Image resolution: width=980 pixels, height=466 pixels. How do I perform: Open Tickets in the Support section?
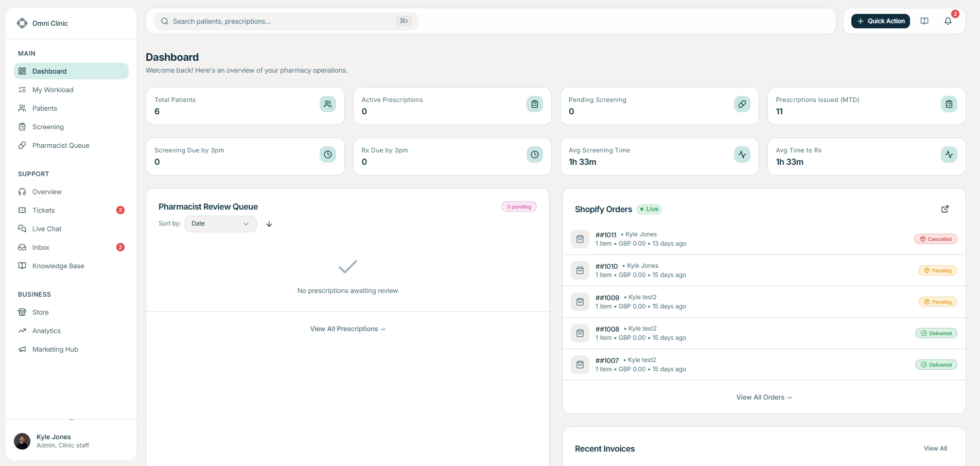44,211
